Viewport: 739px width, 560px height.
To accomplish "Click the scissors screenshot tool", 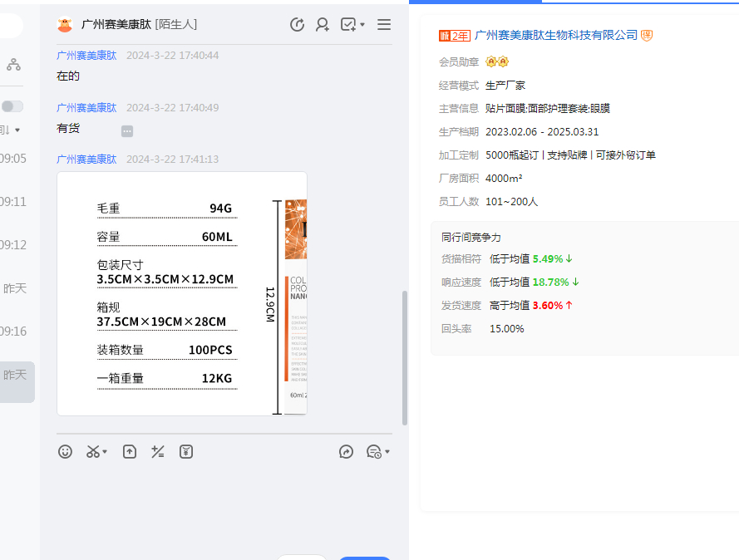I will tap(93, 451).
